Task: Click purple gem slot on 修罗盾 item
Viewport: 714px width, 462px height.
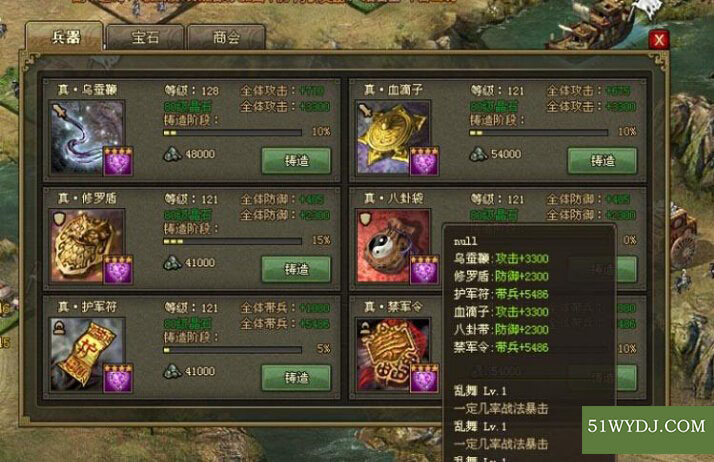Action: click(x=118, y=270)
